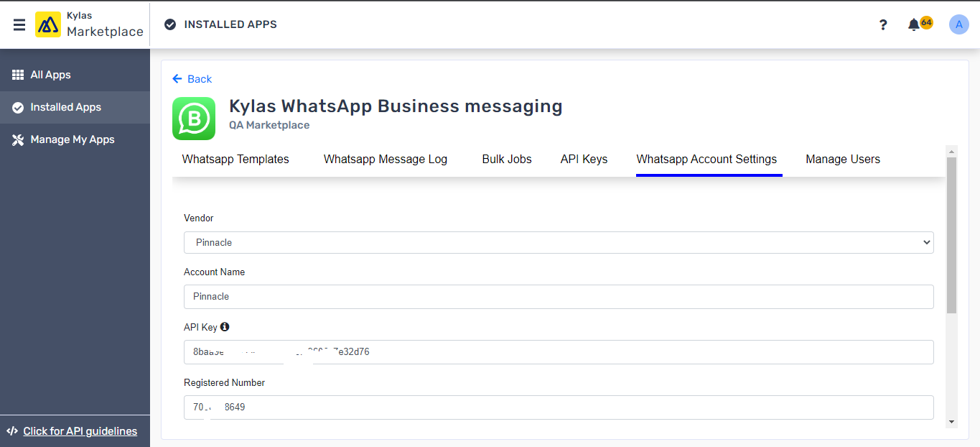This screenshot has width=980, height=447.
Task: Expand the Vendor dropdown
Action: 559,242
